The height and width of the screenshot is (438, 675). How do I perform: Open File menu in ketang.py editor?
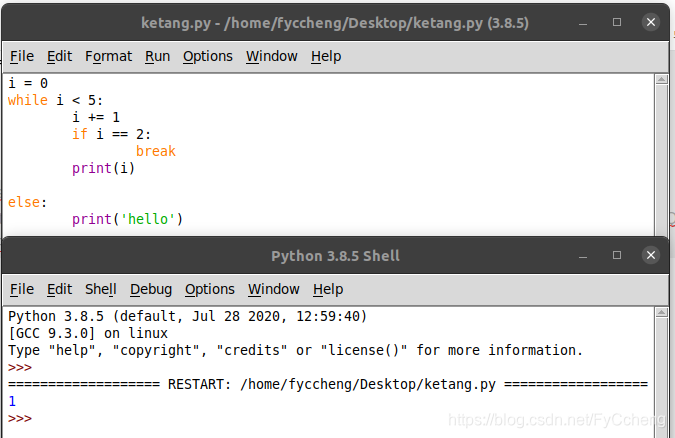coord(22,56)
